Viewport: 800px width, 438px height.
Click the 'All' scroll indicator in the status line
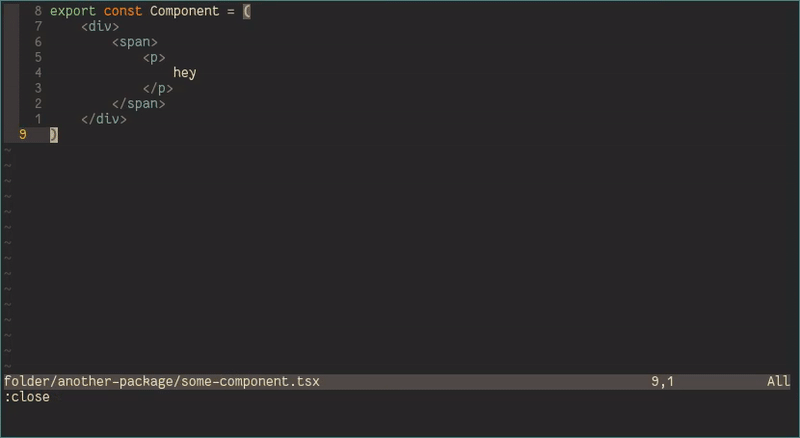coord(779,382)
